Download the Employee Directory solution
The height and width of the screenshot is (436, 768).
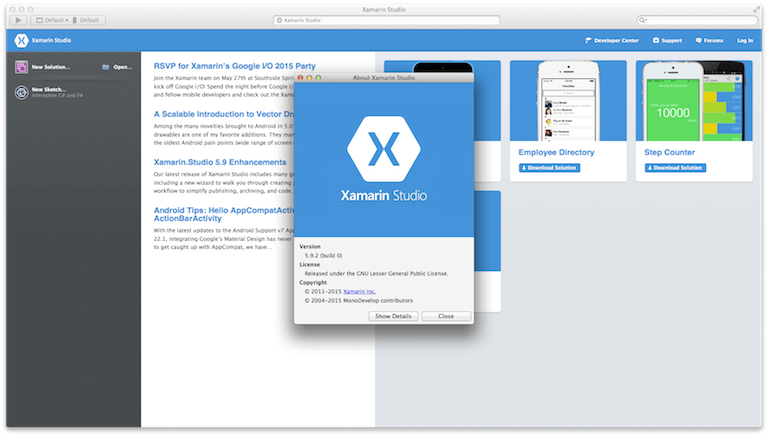point(548,167)
